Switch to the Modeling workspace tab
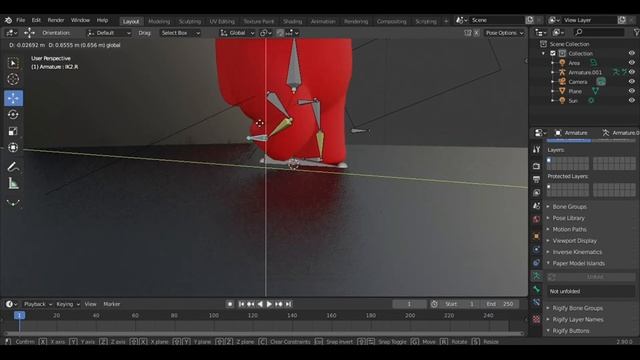This screenshot has width=640, height=360. [x=159, y=21]
